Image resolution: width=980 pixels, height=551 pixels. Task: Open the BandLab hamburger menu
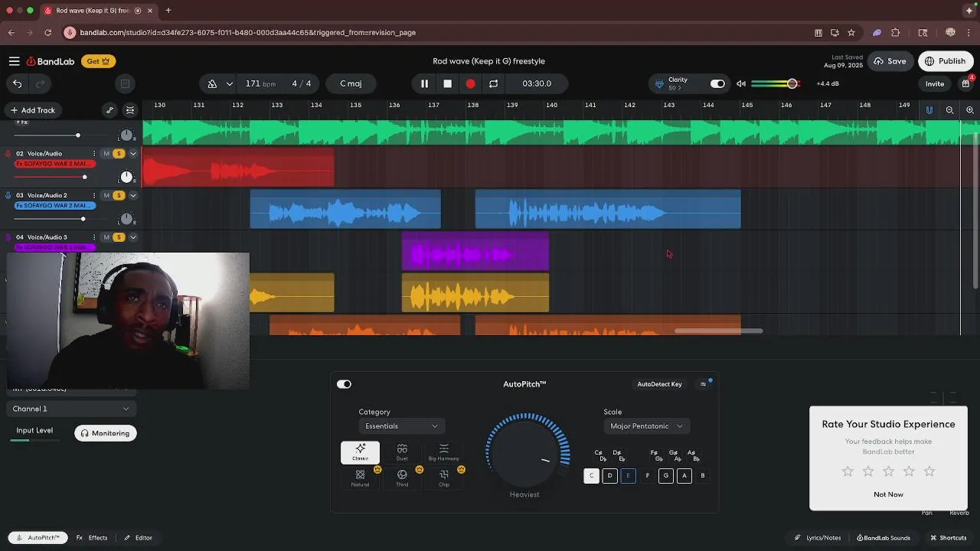pyautogui.click(x=14, y=61)
